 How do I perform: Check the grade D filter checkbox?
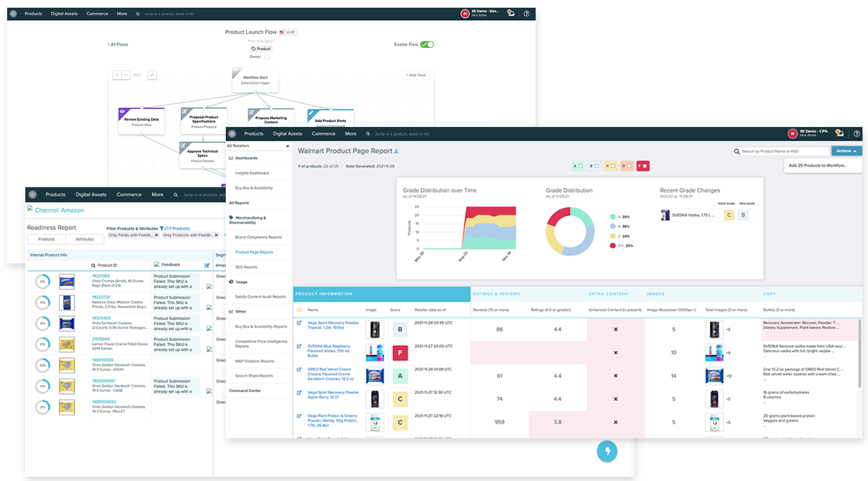629,165
